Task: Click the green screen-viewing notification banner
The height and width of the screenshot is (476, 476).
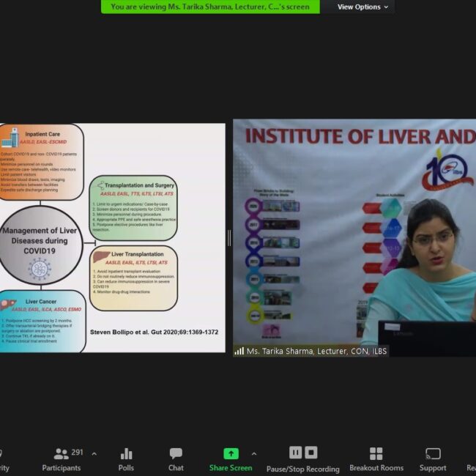Action: pyautogui.click(x=209, y=7)
